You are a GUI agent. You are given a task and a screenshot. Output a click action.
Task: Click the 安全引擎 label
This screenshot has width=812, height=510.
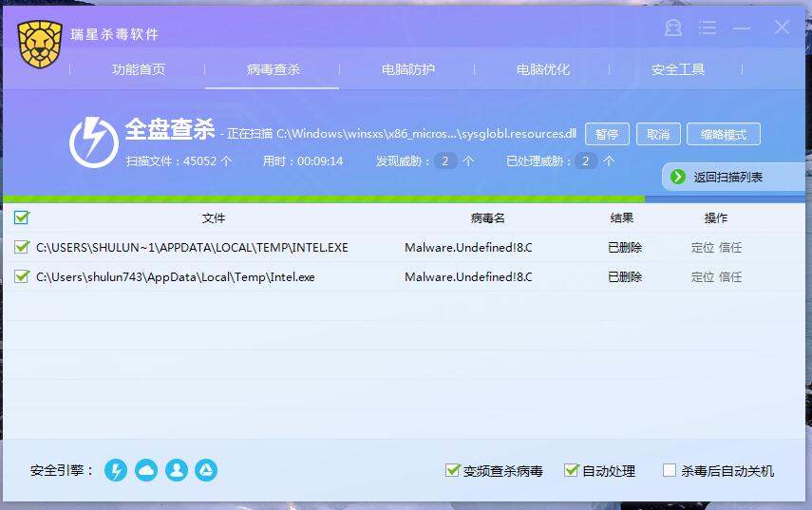pyautogui.click(x=62, y=470)
